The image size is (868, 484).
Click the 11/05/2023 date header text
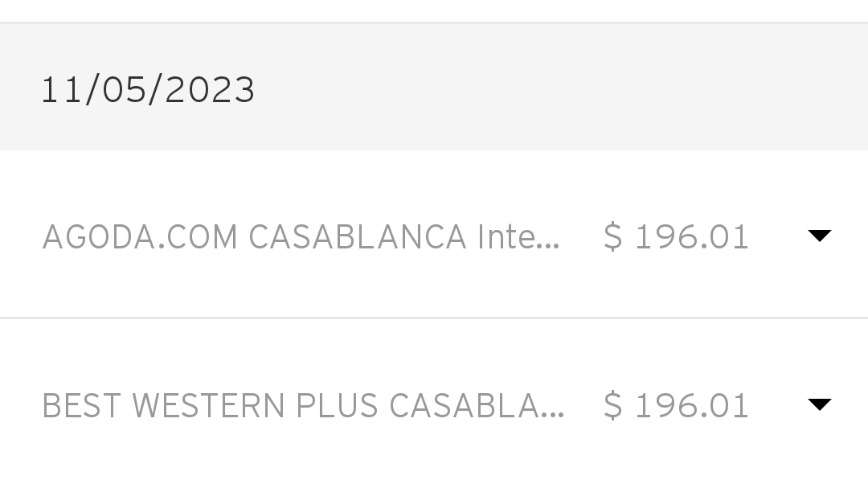coord(148,90)
